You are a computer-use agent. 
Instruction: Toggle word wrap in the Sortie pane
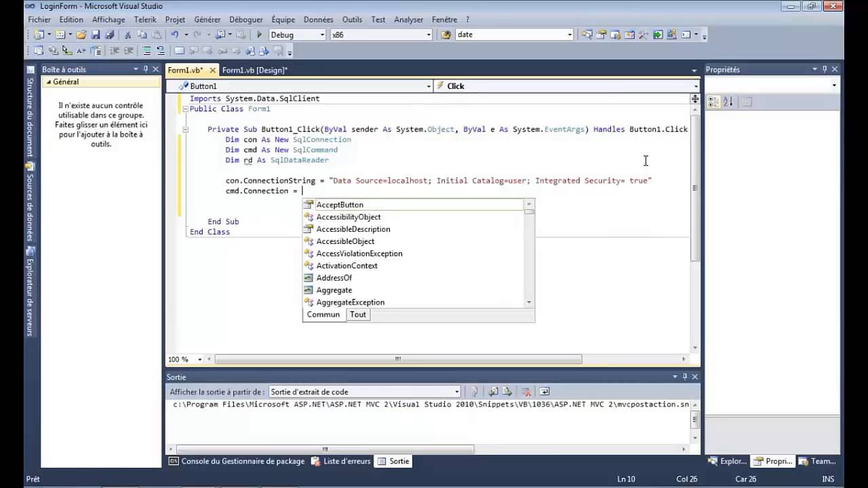tap(544, 392)
